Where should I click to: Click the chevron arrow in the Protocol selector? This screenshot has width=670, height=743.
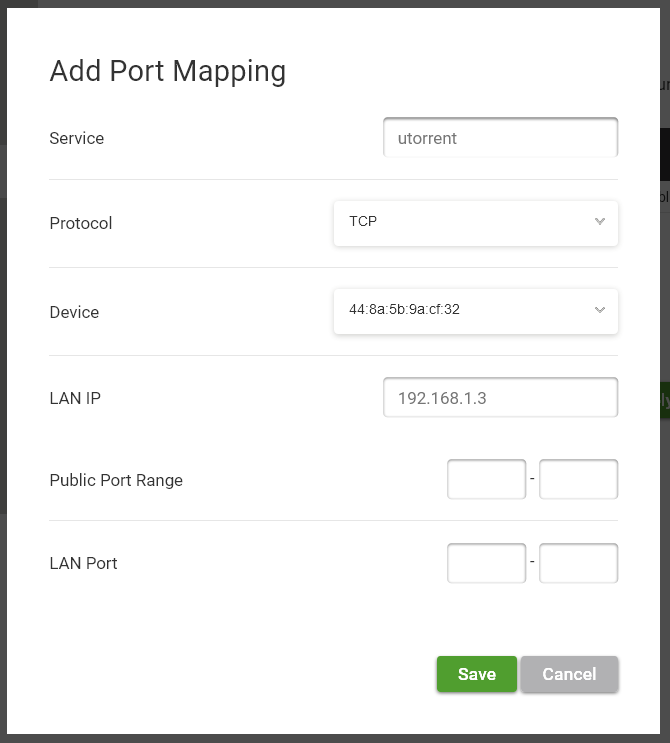(x=600, y=221)
